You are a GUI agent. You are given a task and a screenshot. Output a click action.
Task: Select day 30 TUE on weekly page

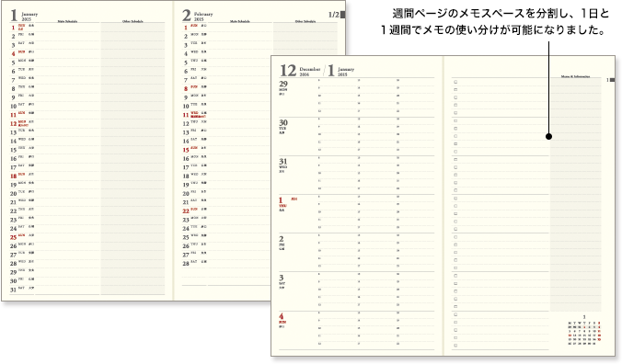click(x=282, y=126)
